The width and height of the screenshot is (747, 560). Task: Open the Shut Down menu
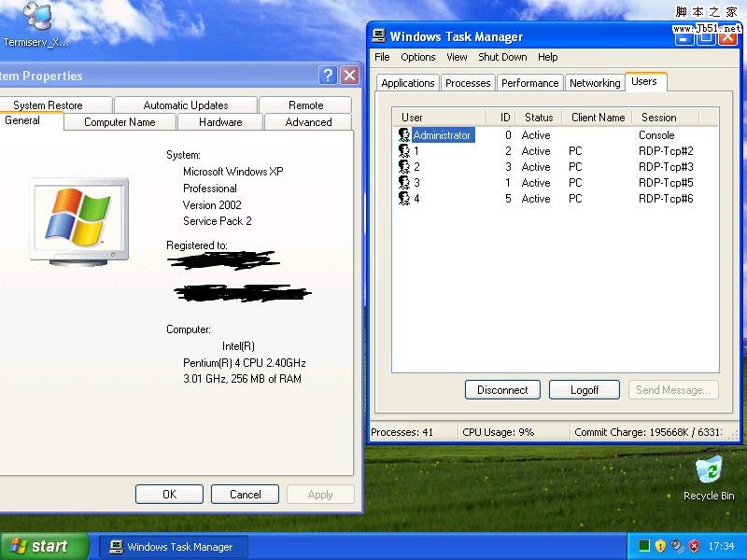502,57
